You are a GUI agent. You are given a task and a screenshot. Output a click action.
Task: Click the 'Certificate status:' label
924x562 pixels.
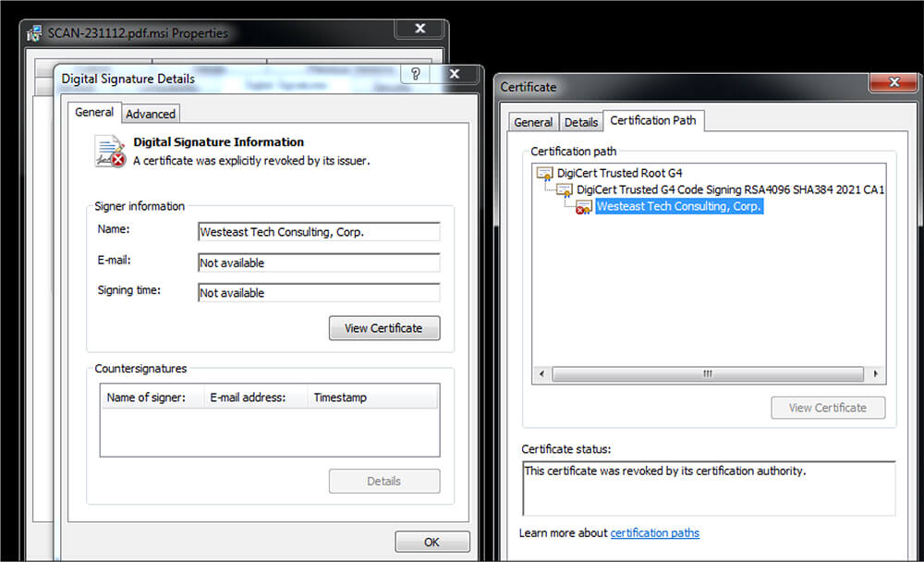click(565, 449)
